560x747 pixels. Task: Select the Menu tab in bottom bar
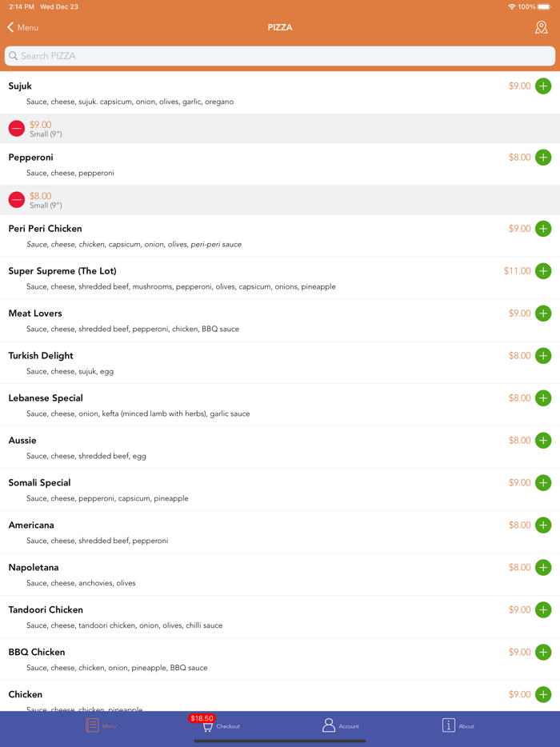click(x=101, y=725)
